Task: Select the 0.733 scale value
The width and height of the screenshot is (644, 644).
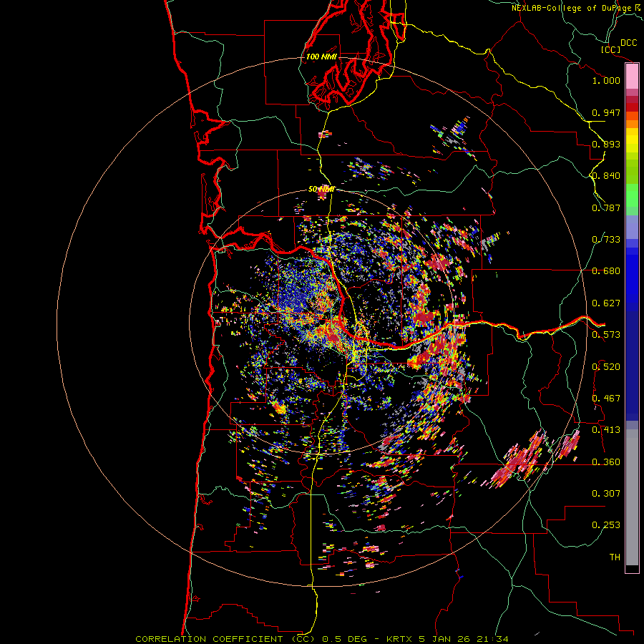Action: [606, 240]
